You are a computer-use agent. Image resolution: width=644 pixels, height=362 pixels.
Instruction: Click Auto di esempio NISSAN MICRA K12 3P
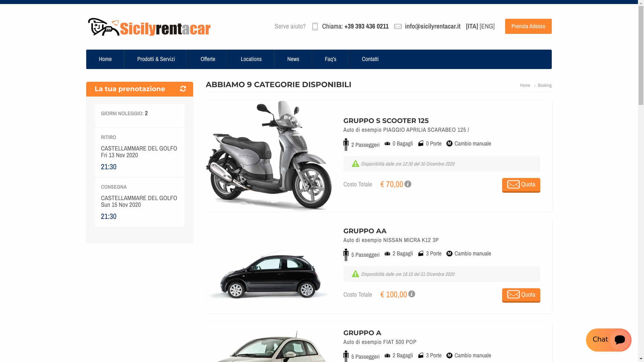pyautogui.click(x=391, y=240)
